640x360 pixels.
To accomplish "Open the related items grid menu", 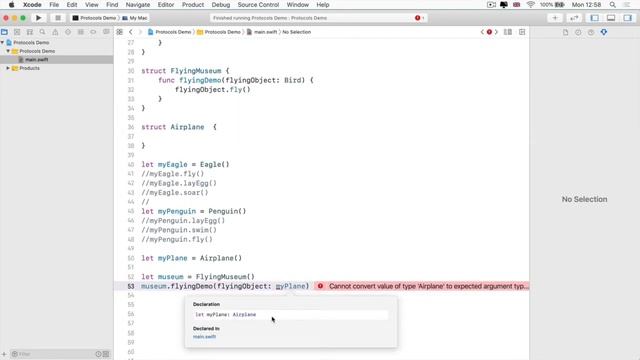I will pos(120,32).
